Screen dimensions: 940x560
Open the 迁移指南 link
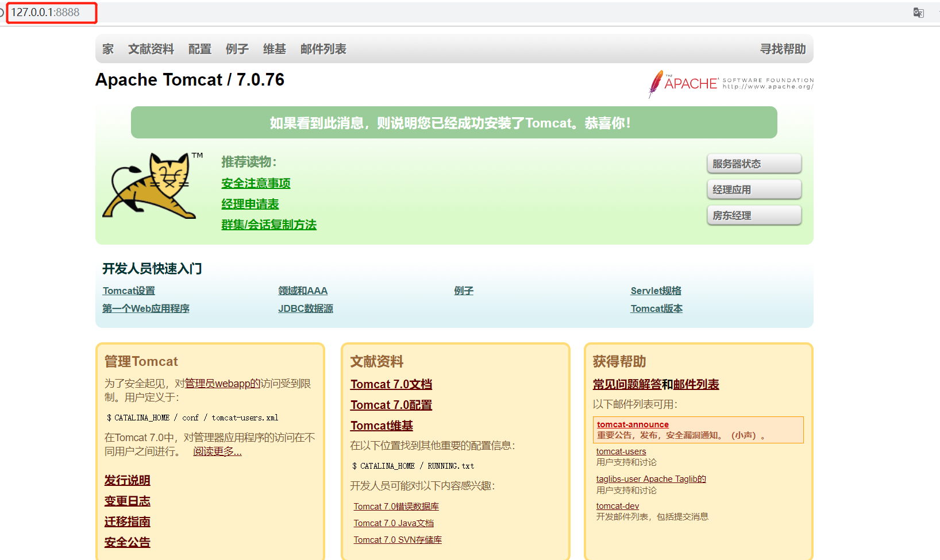127,522
